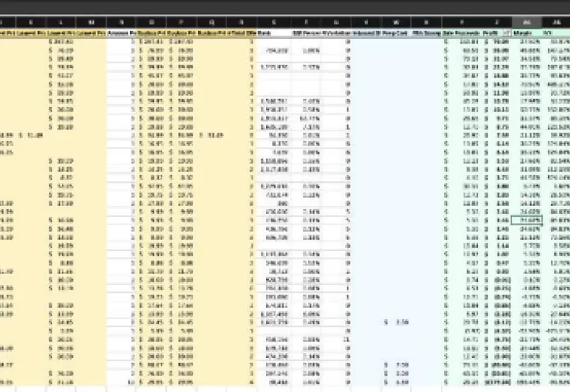The image size is (570, 392).
Task: Select column M header
Action: (91, 22)
